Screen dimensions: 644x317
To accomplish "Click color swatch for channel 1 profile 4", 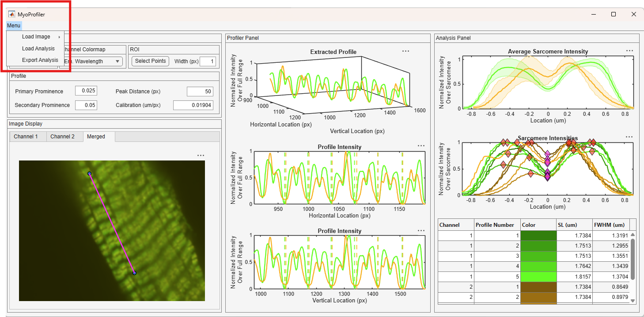I will click(538, 266).
